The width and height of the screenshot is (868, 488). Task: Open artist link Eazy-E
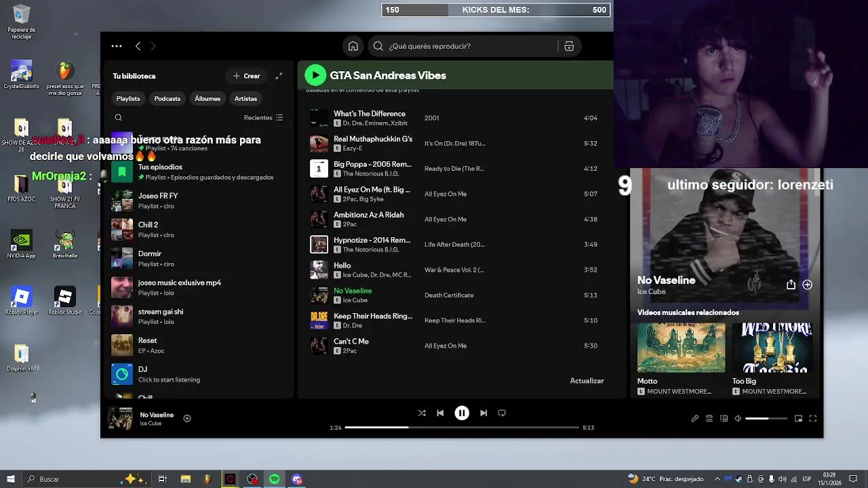353,148
